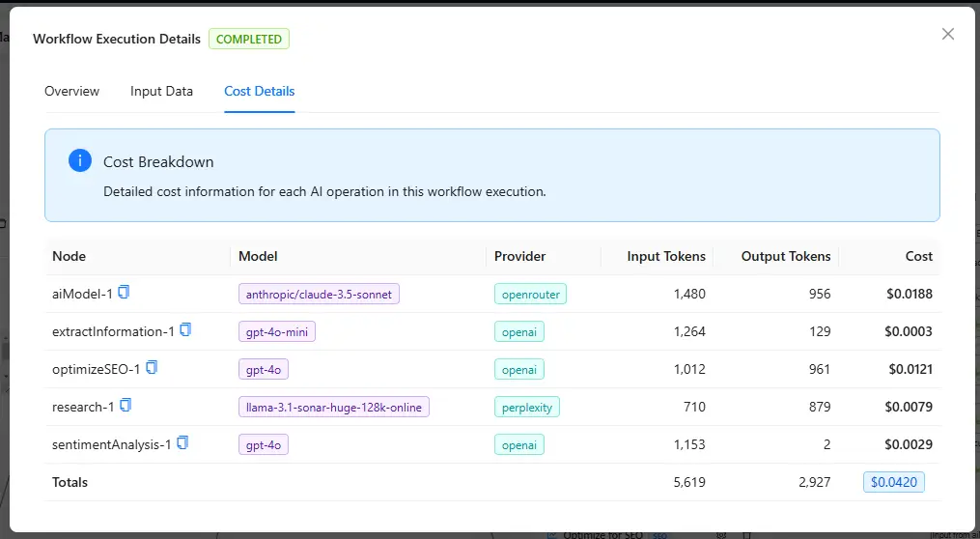
Task: Click the Cost Breakdown heading
Action: (158, 162)
